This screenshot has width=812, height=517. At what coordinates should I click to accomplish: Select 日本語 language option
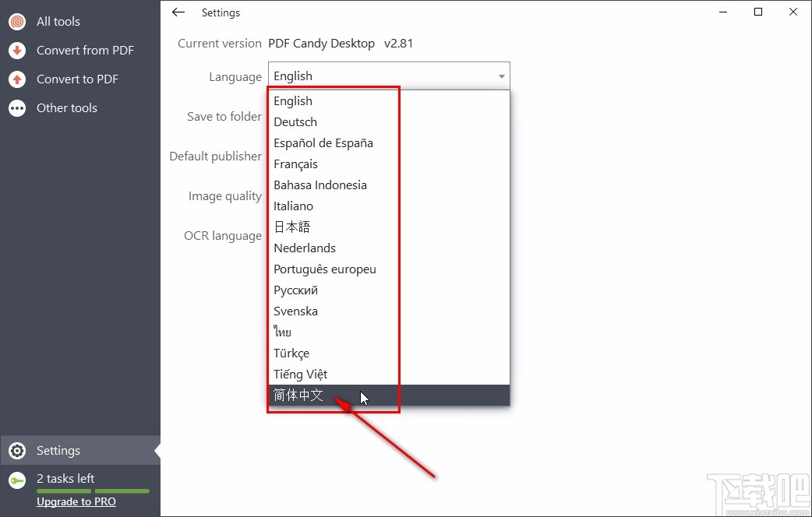(389, 227)
